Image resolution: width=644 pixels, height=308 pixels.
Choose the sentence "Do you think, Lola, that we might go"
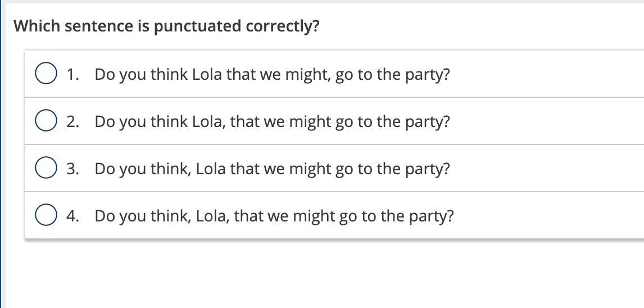coord(274,216)
